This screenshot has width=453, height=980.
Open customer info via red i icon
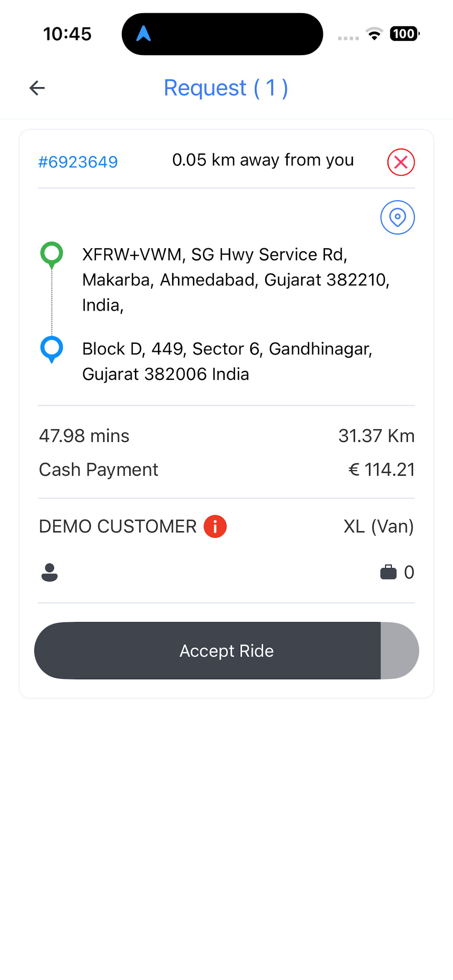coord(215,526)
